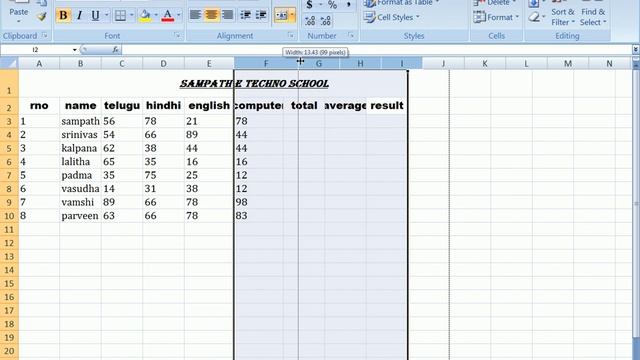Click the SAMPATH E TECHNO SCHOOL title cell
This screenshot has width=640, height=360.
(x=254, y=84)
